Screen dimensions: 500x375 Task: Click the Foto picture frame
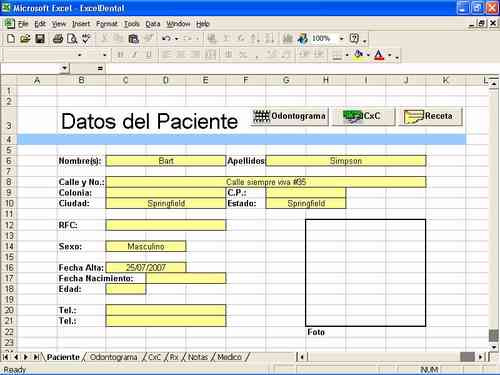click(365, 273)
